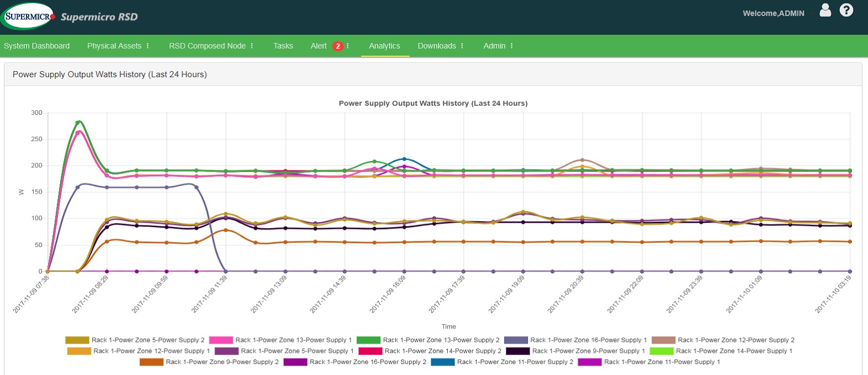Viewport: 868px width, 375px height.
Task: Open the help question mark icon
Action: click(x=846, y=10)
